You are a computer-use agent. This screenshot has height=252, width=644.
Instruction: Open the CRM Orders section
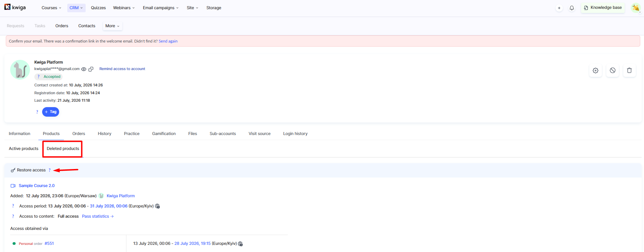tap(62, 26)
